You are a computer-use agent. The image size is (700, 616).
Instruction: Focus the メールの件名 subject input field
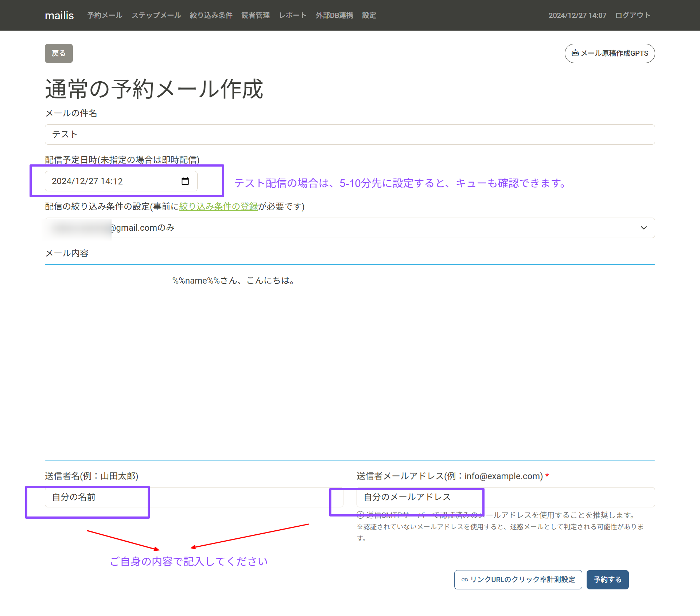click(x=349, y=134)
